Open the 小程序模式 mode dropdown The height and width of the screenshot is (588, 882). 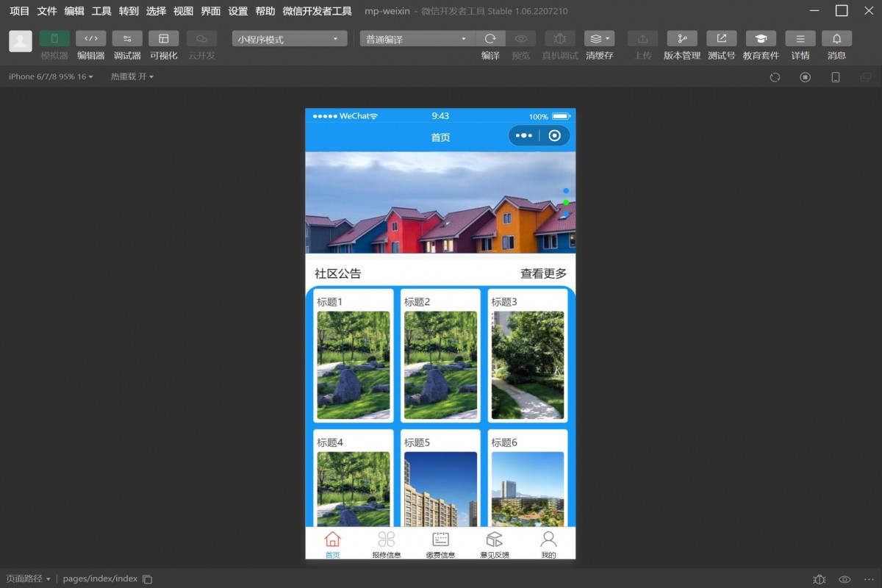click(288, 37)
